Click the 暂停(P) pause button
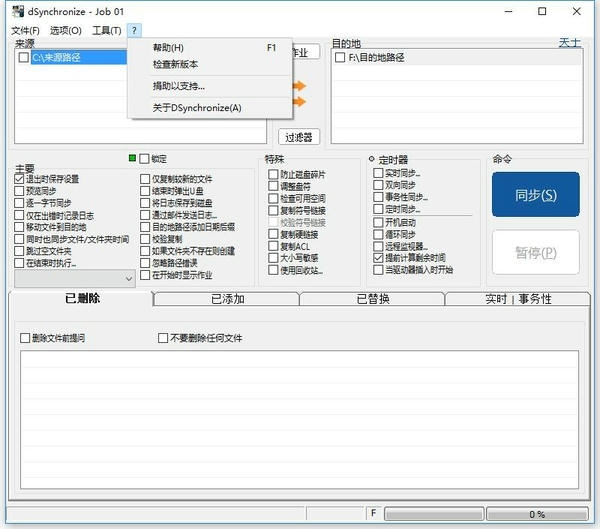 click(536, 252)
